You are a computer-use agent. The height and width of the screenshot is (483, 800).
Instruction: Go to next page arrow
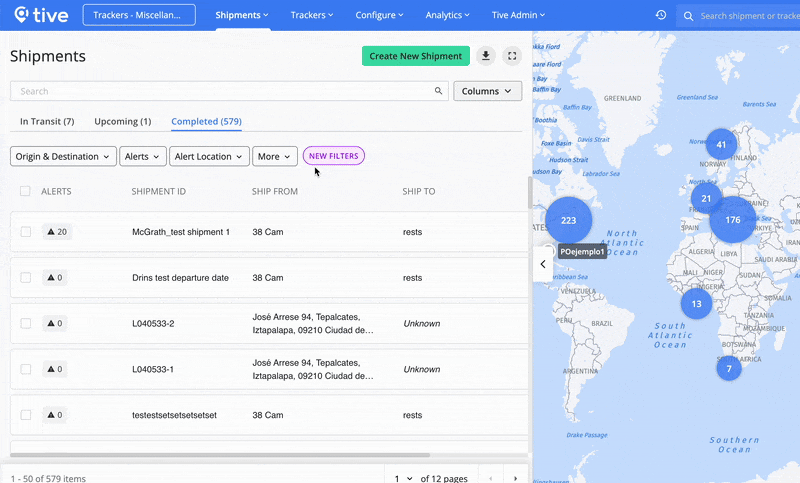[x=515, y=478]
